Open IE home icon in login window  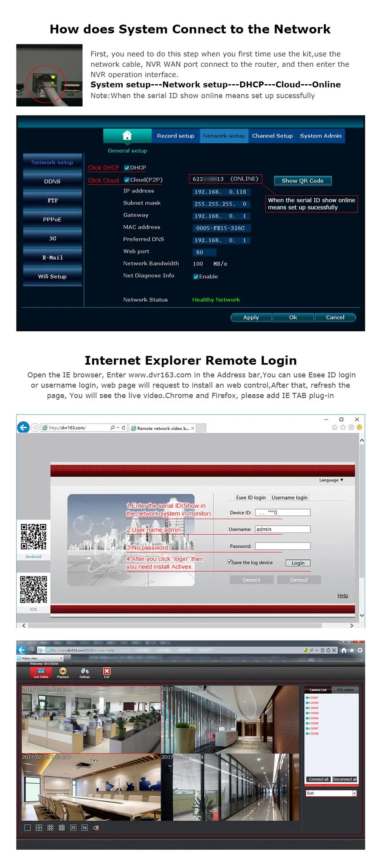(335, 427)
